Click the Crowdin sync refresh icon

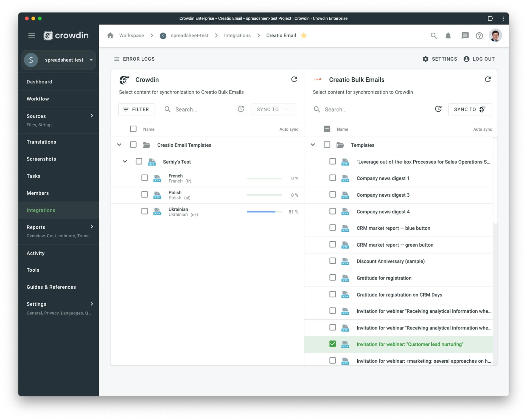tap(294, 79)
